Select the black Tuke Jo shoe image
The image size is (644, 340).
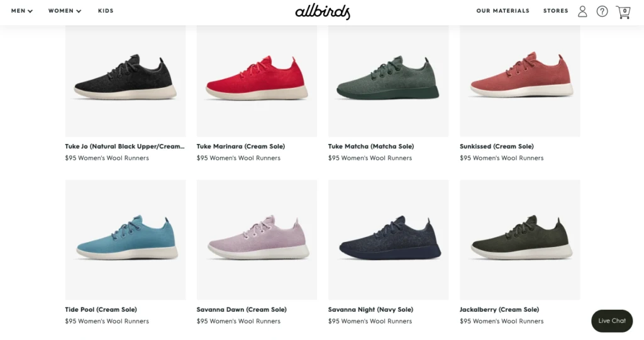coord(125,81)
